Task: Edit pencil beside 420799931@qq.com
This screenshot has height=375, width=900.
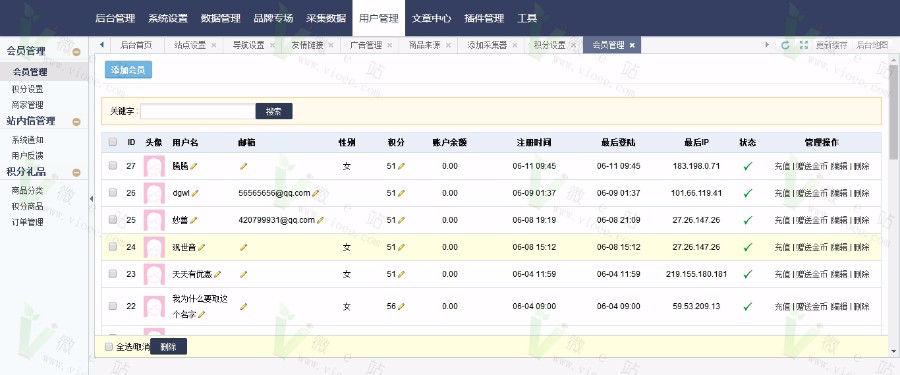Action: [x=320, y=220]
